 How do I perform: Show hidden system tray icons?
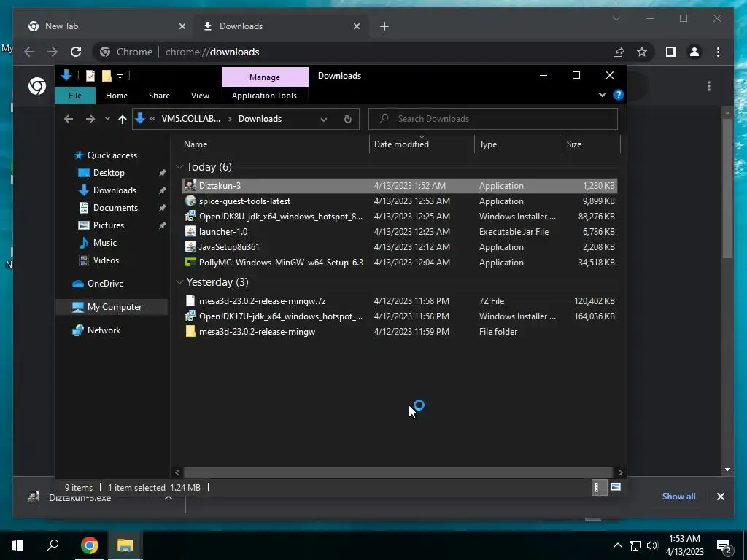pos(617,545)
